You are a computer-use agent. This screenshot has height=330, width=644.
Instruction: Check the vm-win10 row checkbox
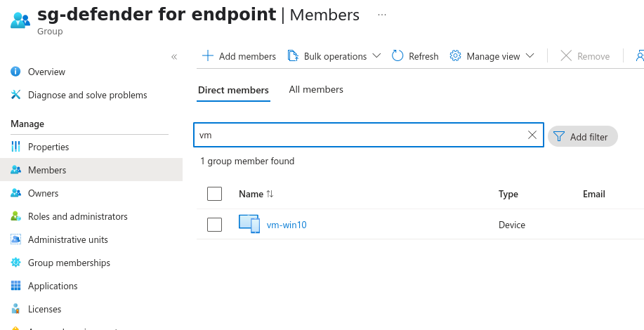coord(215,225)
